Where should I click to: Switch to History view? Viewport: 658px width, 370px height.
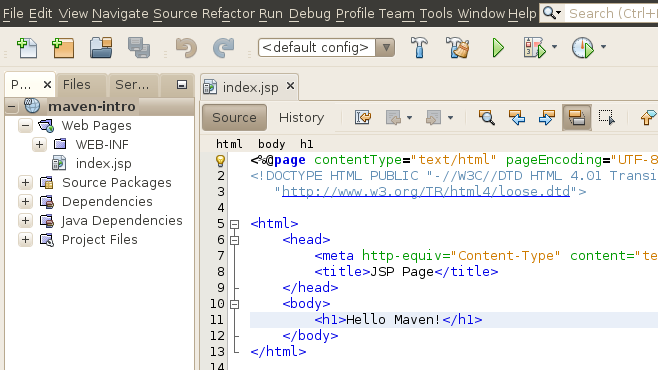[301, 117]
